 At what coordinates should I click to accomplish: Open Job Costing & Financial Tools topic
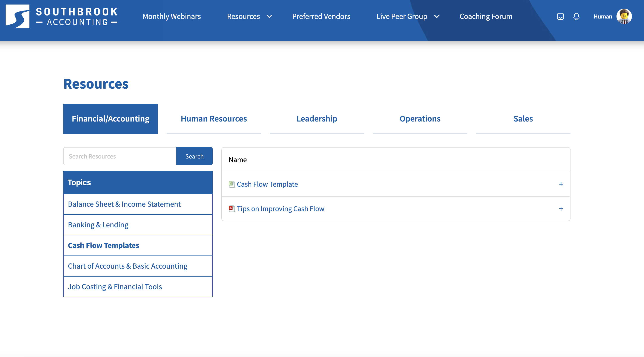click(115, 287)
